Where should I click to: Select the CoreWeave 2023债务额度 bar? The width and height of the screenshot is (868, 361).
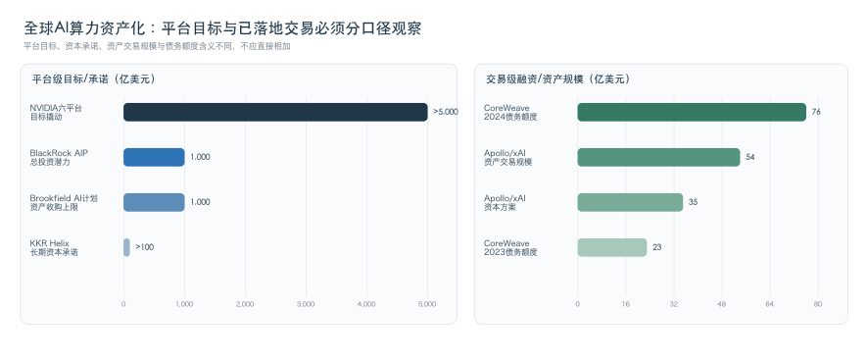pos(612,247)
